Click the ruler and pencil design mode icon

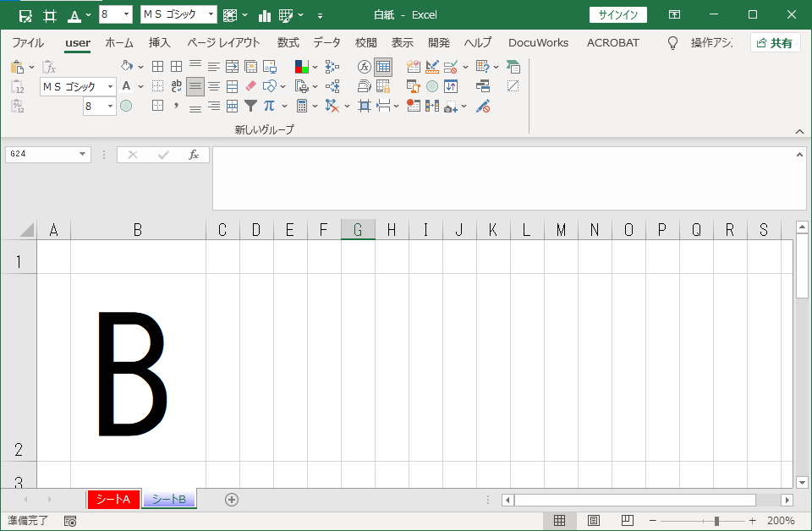[432, 66]
